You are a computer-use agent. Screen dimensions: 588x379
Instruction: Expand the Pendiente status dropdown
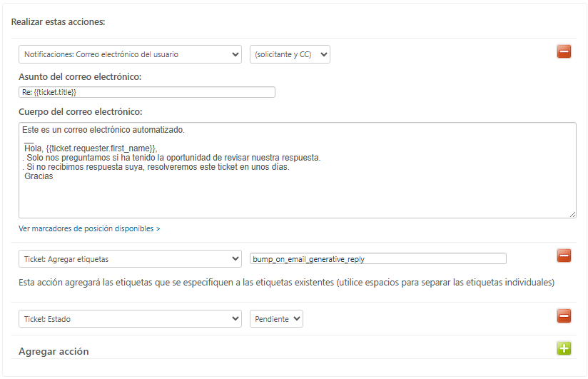click(x=276, y=318)
